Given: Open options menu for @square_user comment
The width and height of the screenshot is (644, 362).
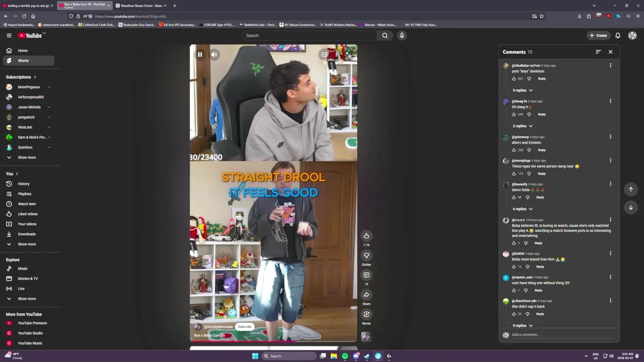Looking at the screenshot, I should click(610, 277).
